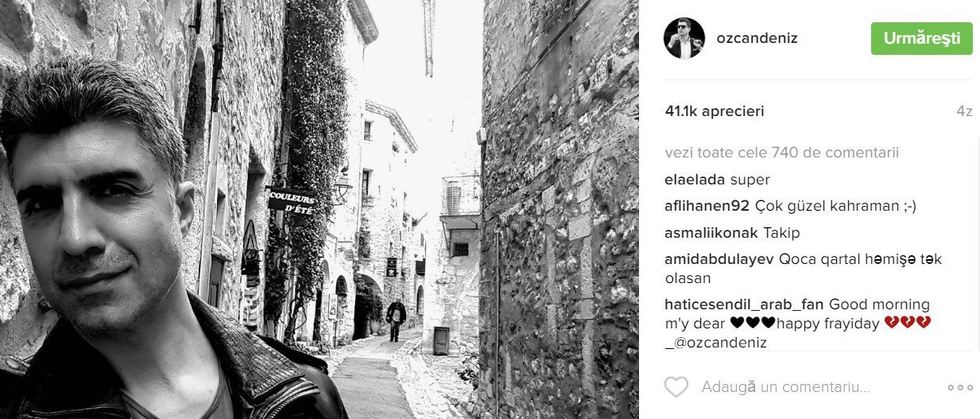Screen dimensions: 980x419
Task: Open asmaliikonak's profile link
Action: (711, 233)
